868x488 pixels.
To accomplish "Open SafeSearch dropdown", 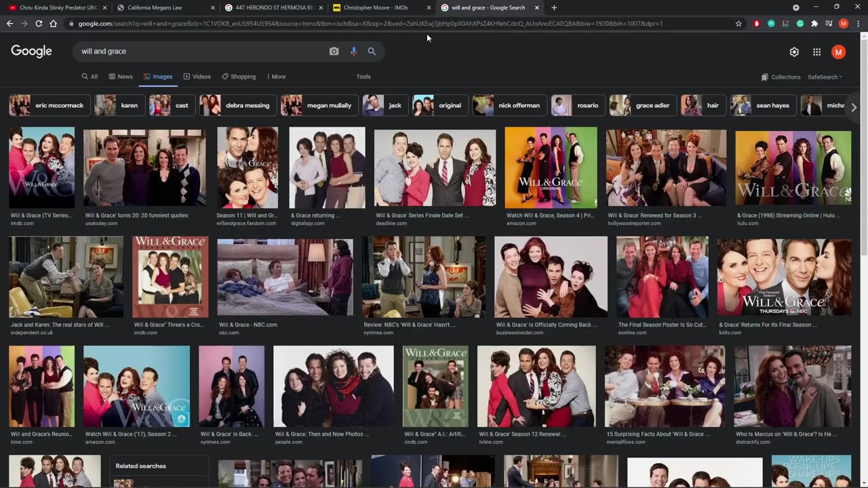I will pos(825,77).
